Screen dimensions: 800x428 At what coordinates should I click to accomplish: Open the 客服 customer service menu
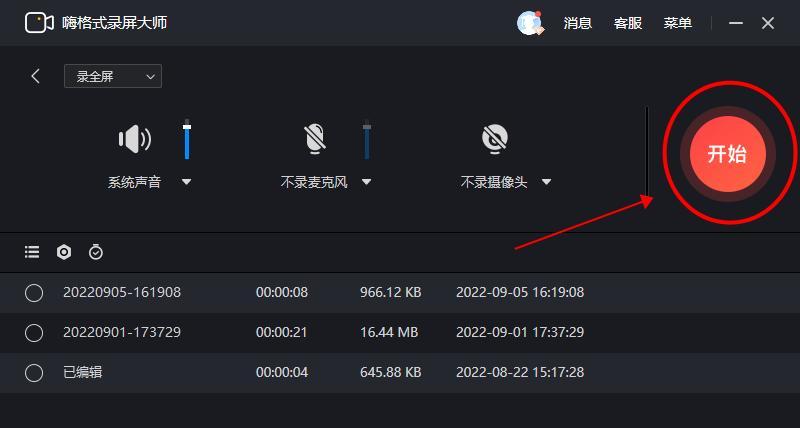pos(628,23)
